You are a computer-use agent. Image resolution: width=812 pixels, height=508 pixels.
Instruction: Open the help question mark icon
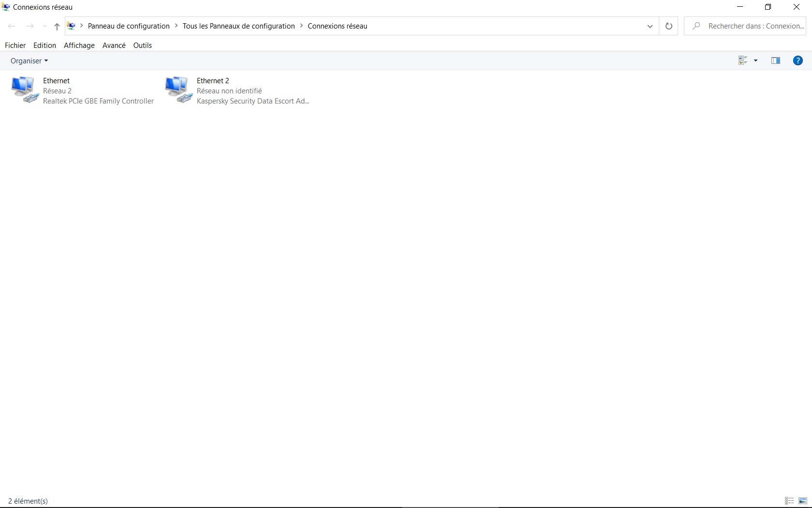(798, 60)
